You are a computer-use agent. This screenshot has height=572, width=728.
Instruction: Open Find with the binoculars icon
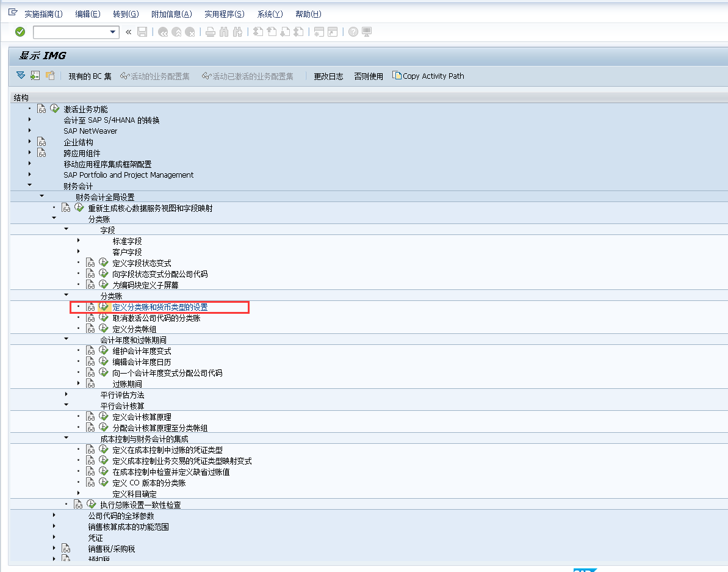tap(223, 32)
